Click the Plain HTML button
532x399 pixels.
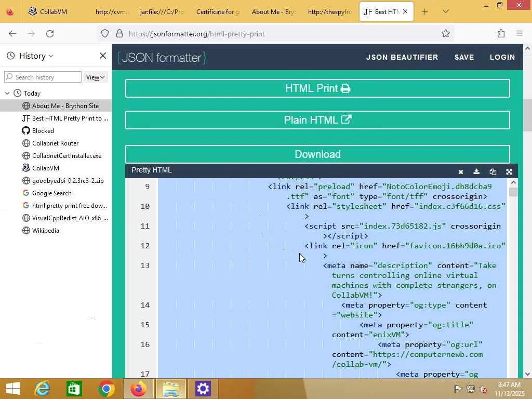317,120
